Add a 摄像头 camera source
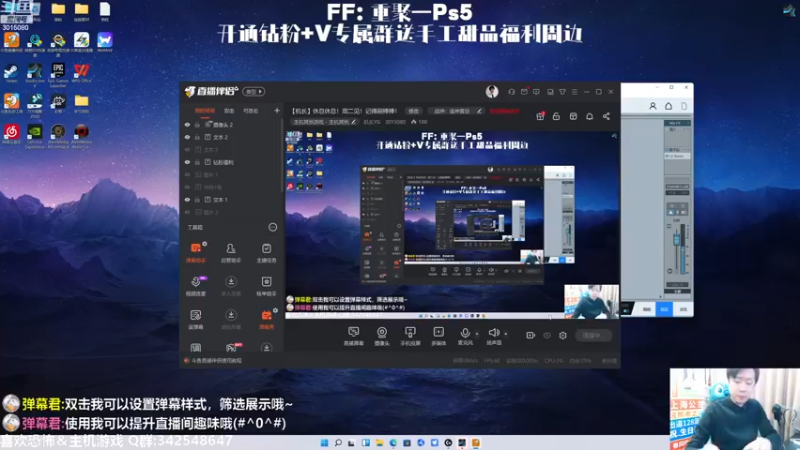This screenshot has height=450, width=800. [x=382, y=336]
